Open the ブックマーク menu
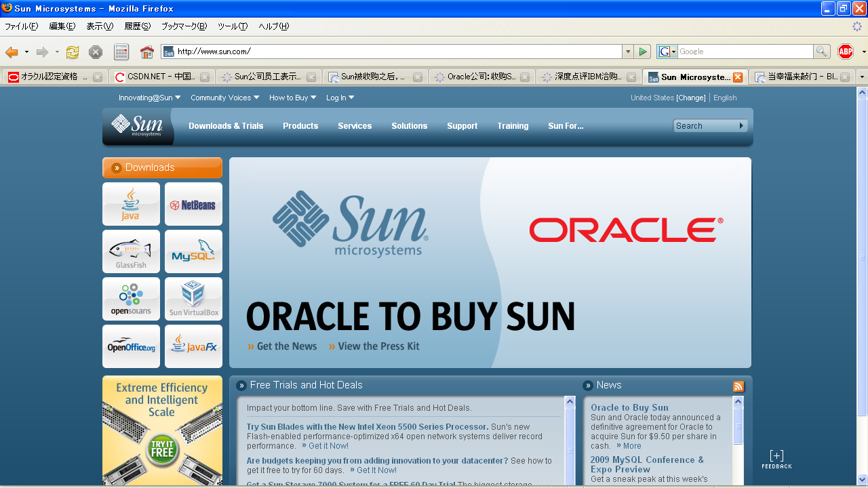 (184, 26)
